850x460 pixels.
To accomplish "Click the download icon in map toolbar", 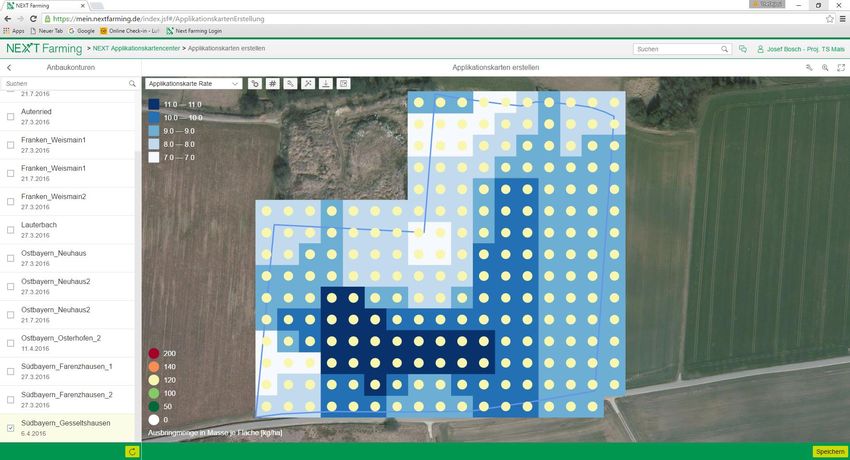I will (x=325, y=84).
